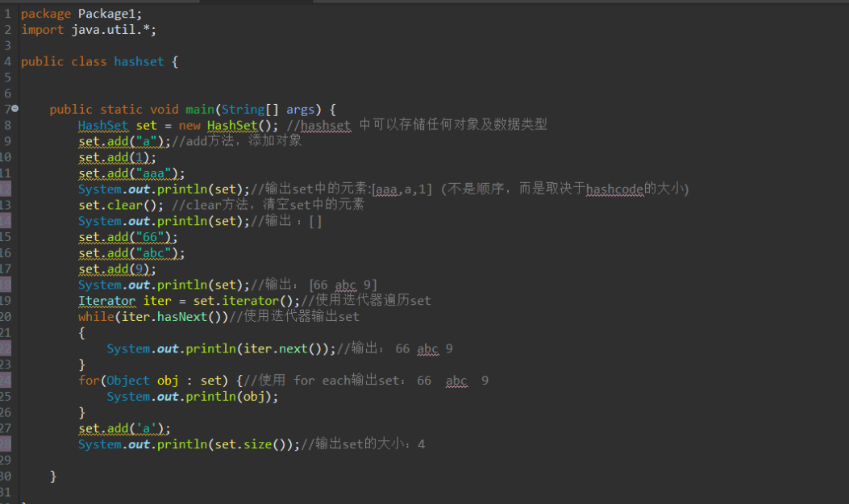This screenshot has width=849, height=504.
Task: Click the string "abc" on line 16
Action: 153,252
